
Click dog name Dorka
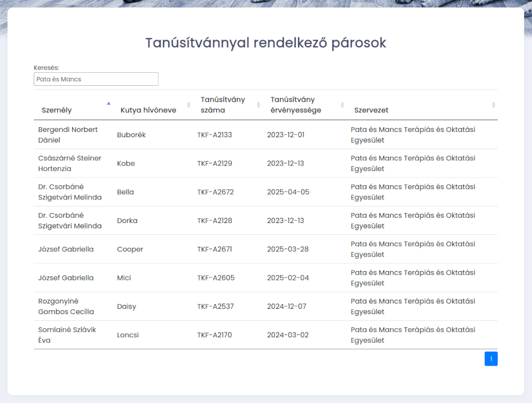pyautogui.click(x=127, y=221)
